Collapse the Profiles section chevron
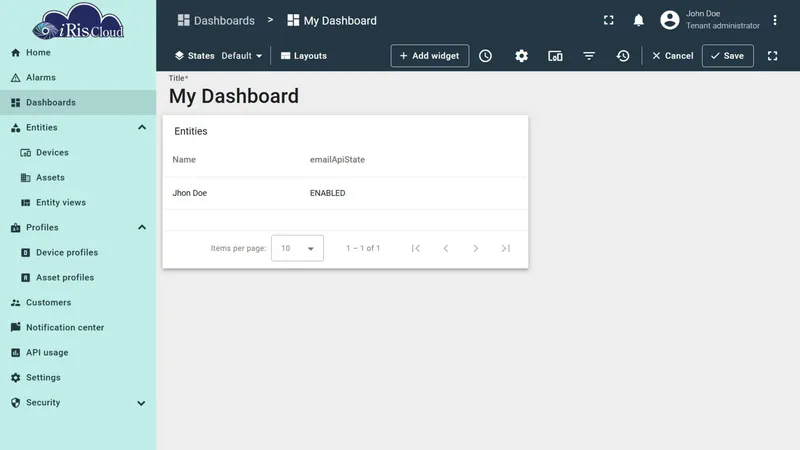The height and width of the screenshot is (450, 800). pyautogui.click(x=142, y=228)
